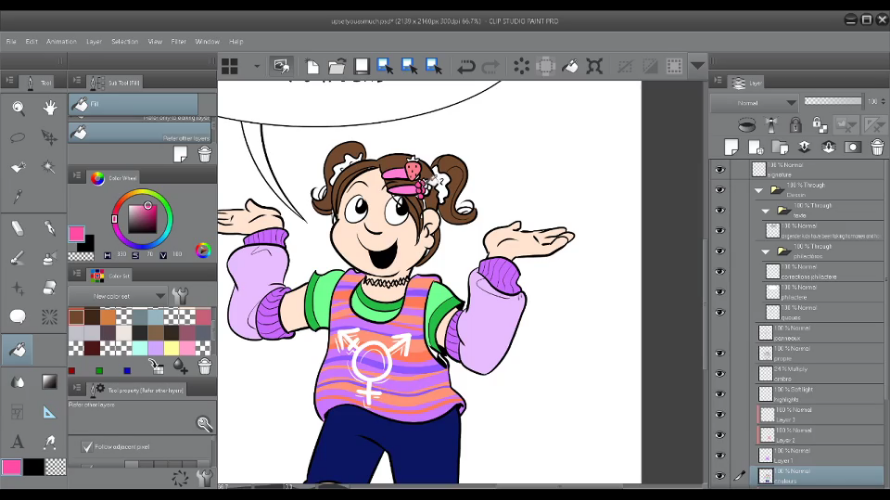Toggle Lock transparent pixels icon
This screenshot has height=500, width=890.
click(819, 124)
